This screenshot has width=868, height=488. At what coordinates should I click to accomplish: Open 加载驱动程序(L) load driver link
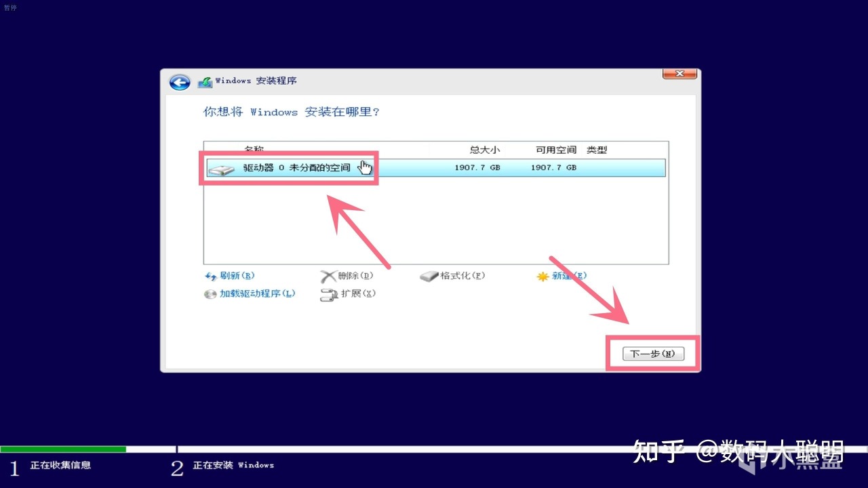[258, 293]
